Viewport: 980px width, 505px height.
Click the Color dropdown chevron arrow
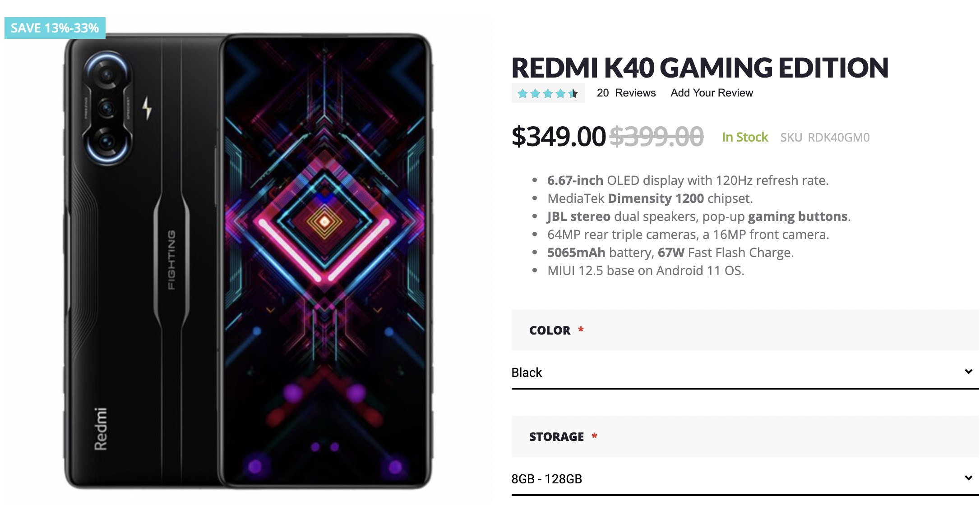(x=968, y=372)
